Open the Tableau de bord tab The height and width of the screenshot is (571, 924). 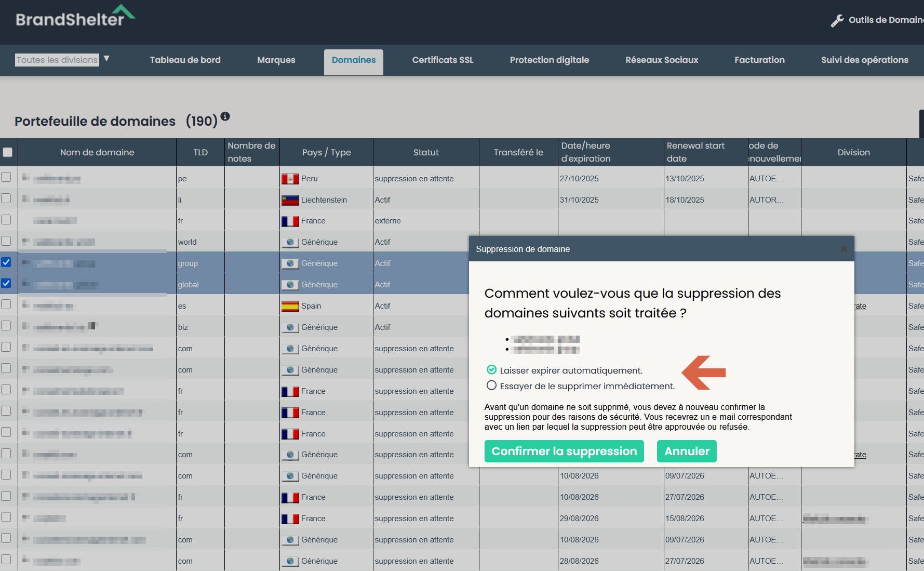click(185, 60)
